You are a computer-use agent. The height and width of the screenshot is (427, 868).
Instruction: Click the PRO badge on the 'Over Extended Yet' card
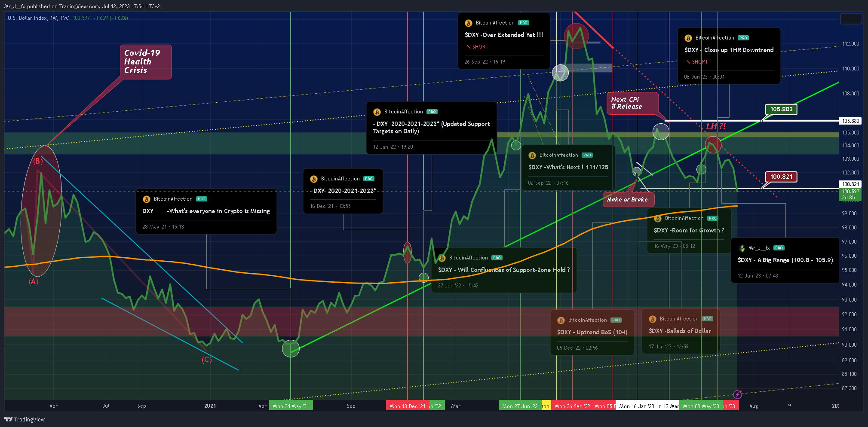pos(523,23)
